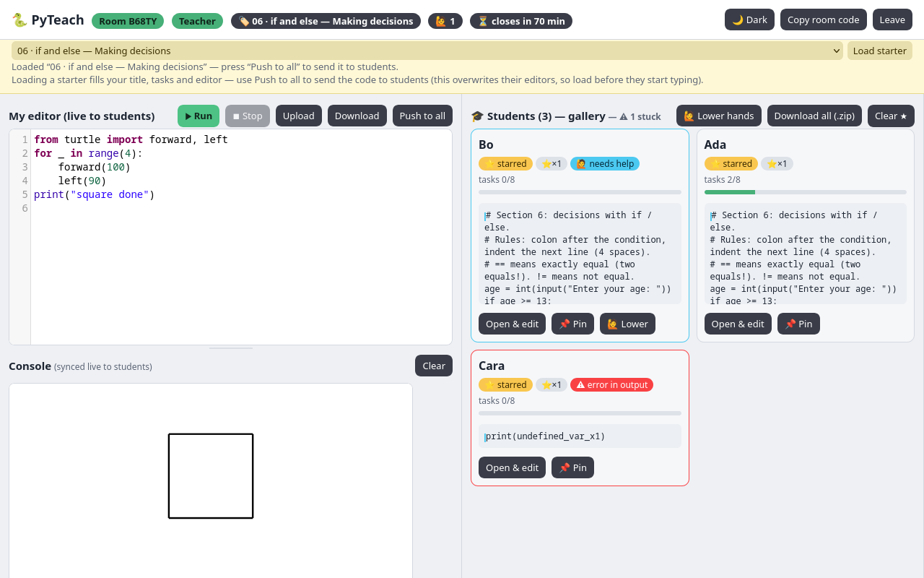Click Bo's task progress bar
924x578 pixels.
click(x=580, y=192)
